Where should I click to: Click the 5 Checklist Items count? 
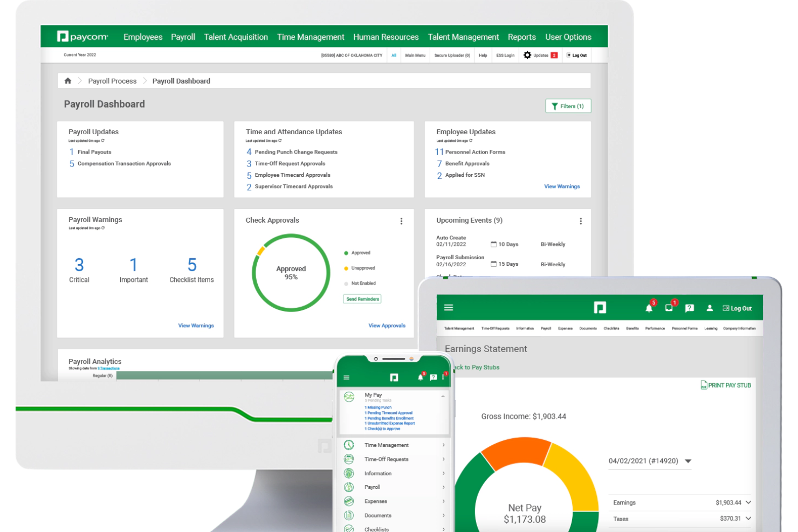pos(192,265)
